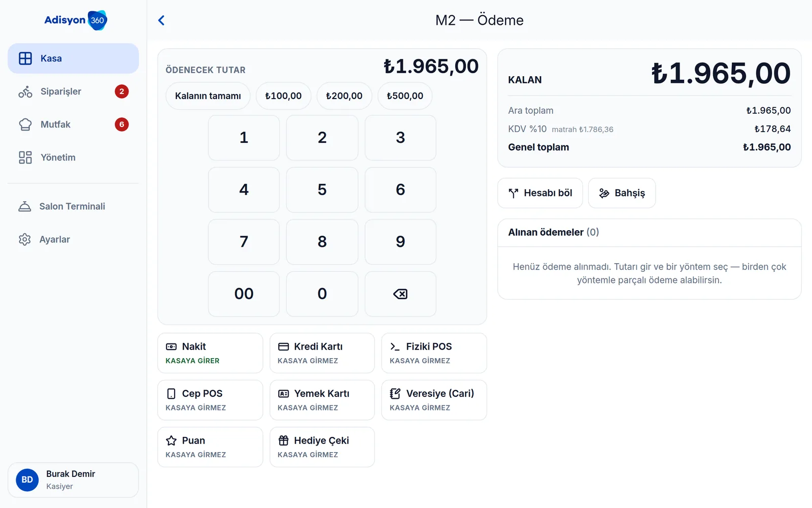
Task: Tap keypad digit 6
Action: 400,189
